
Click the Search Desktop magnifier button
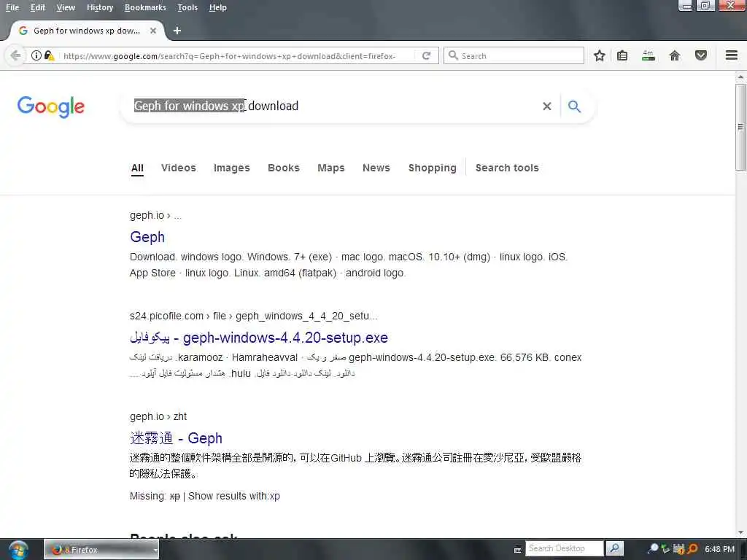pos(614,548)
